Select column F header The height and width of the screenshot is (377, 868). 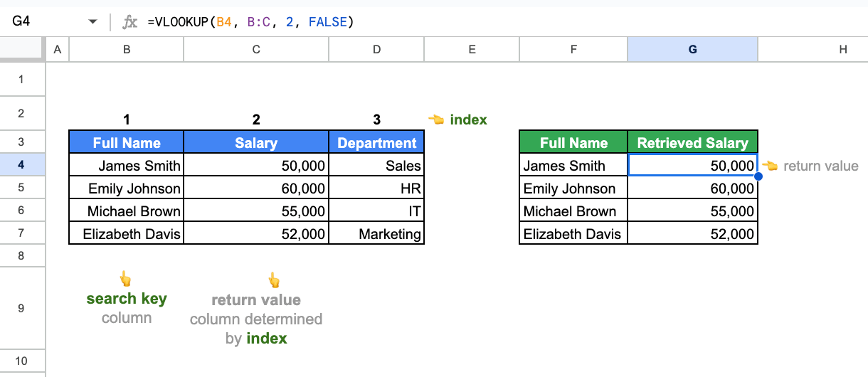coord(573,49)
